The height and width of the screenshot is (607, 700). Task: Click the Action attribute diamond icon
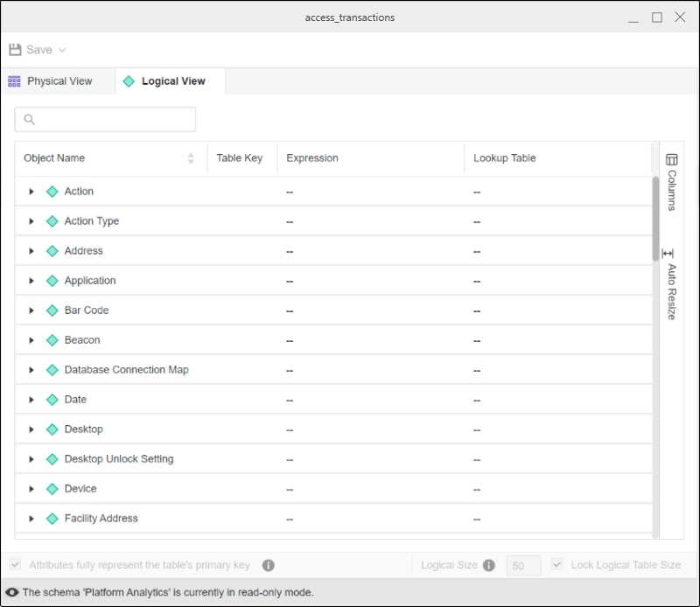(52, 192)
